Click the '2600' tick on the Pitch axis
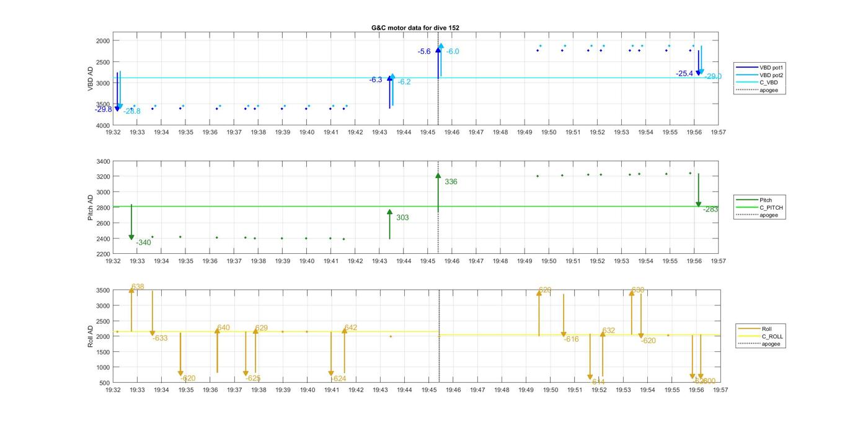868x430 pixels. (x=103, y=223)
